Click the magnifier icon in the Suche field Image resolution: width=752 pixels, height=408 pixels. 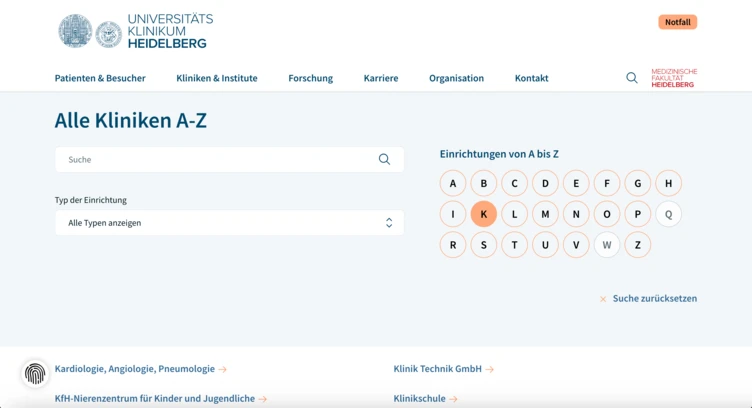(384, 159)
